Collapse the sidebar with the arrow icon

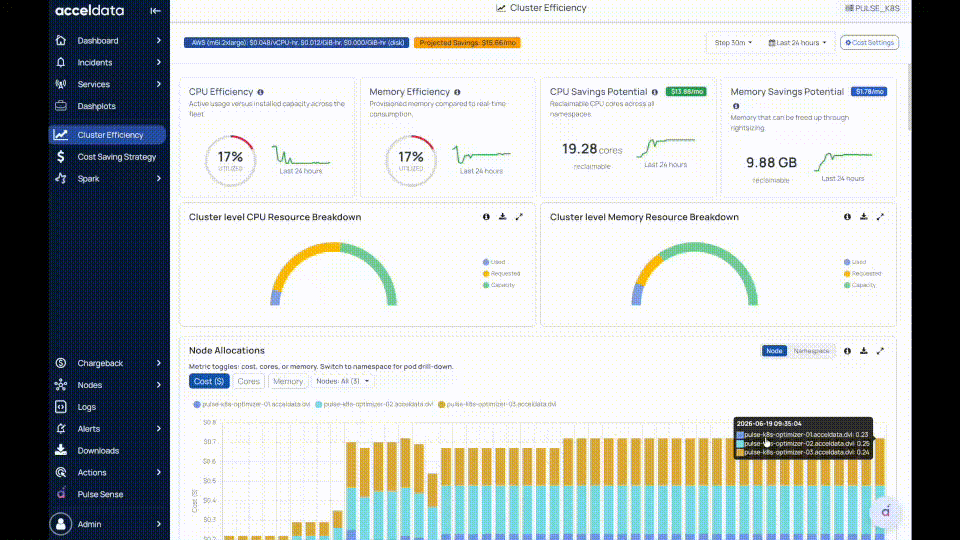coord(155,10)
